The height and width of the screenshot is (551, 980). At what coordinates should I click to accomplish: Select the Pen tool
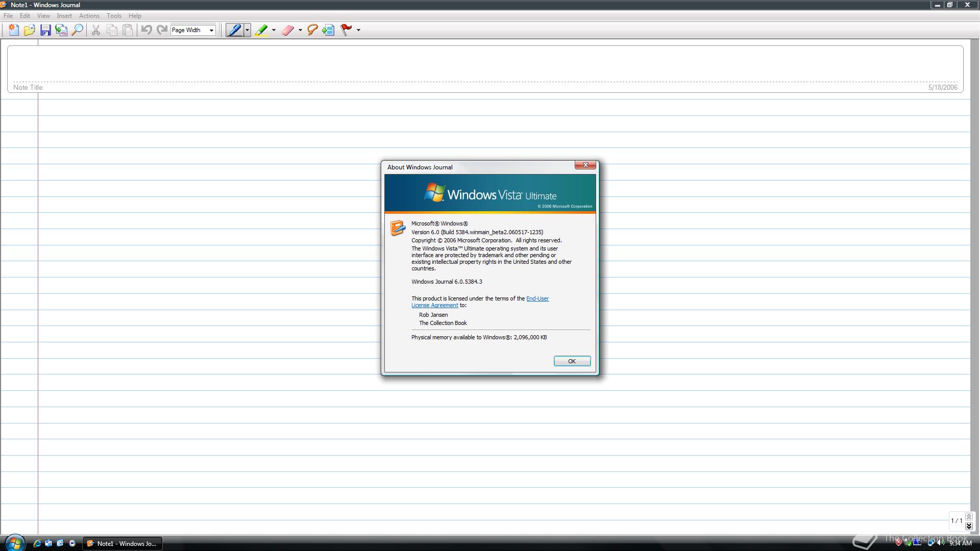click(235, 30)
